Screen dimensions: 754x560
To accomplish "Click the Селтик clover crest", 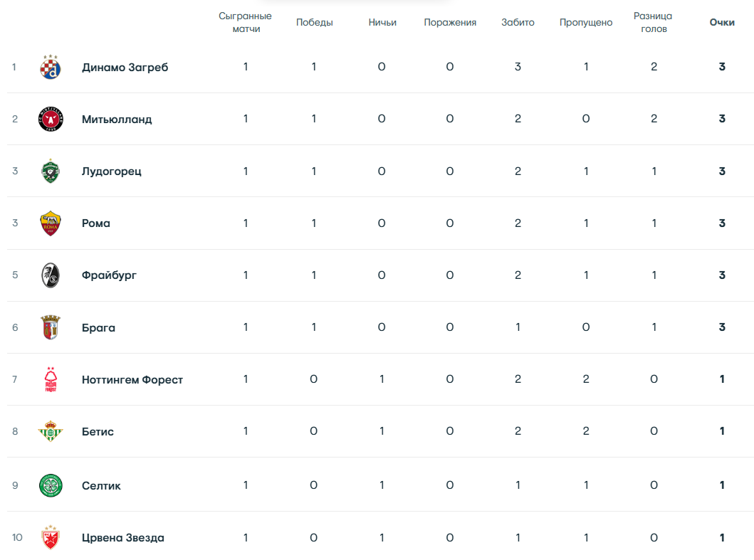I will point(51,485).
